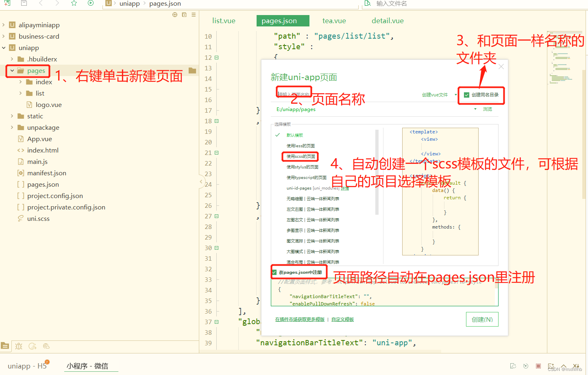The height and width of the screenshot is (375, 588).
Task: Click the template list scrollbar
Action: (x=377, y=172)
